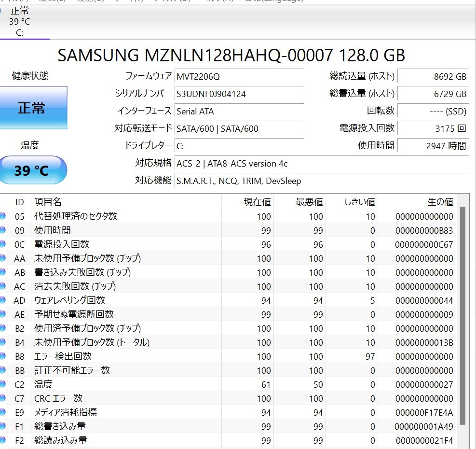Viewport: 476px width, 449px height.
Task: Click status icon for ID 05 row
Action: pos(2,216)
